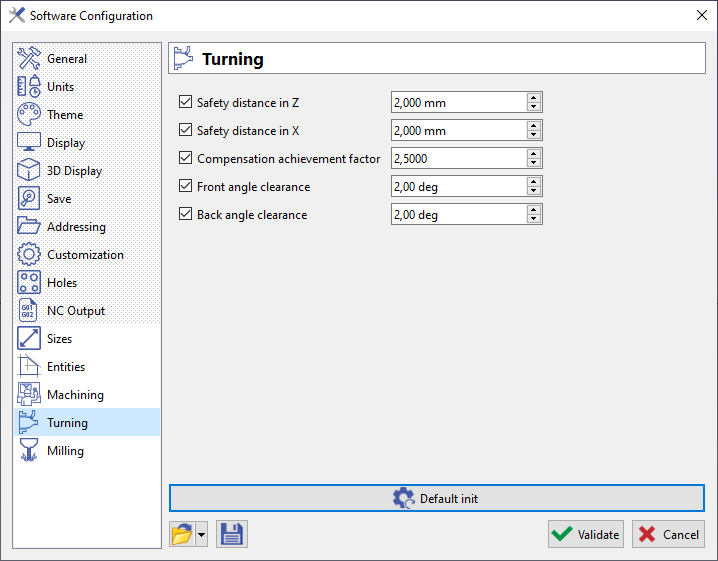This screenshot has width=718, height=561.
Task: Click the Validate button
Action: point(586,534)
